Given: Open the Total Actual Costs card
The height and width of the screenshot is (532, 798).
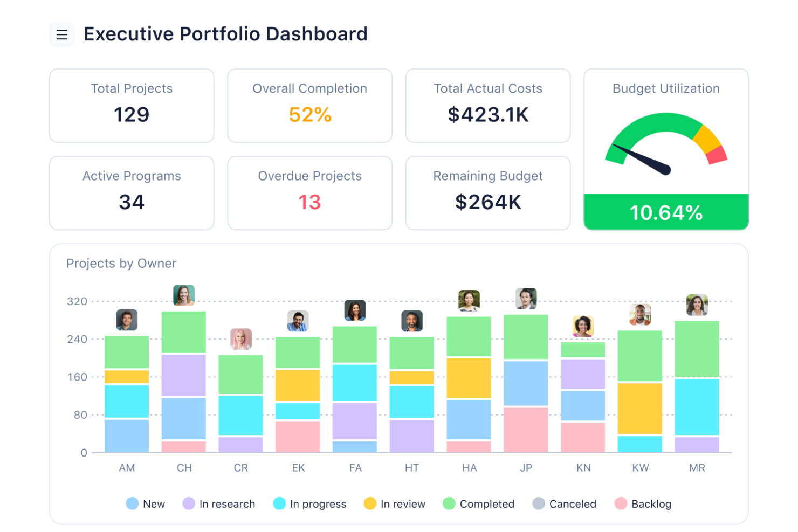Looking at the screenshot, I should pos(487,105).
